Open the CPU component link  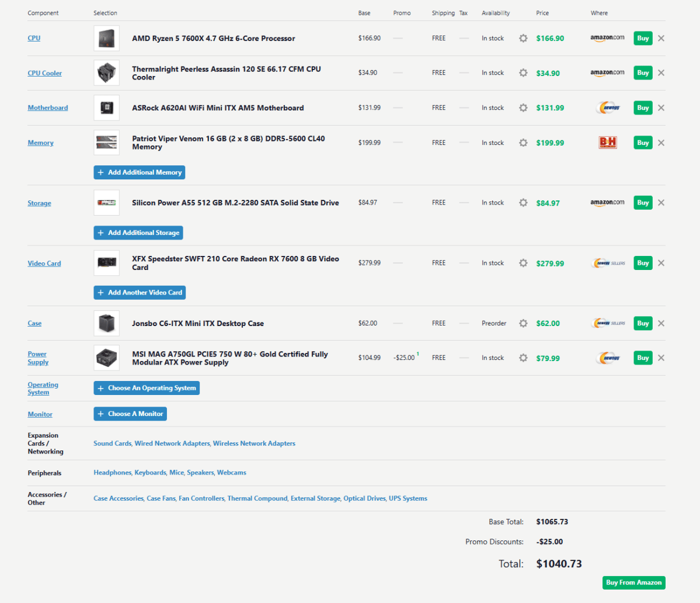click(34, 39)
